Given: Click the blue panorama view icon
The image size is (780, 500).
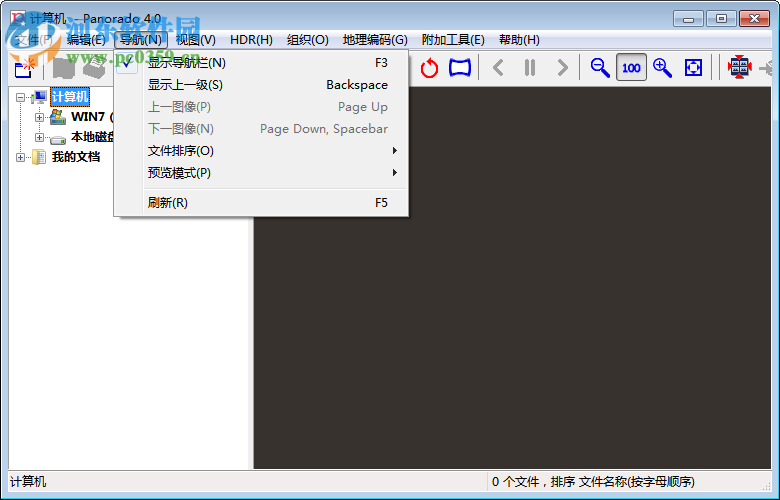Looking at the screenshot, I should pos(460,68).
